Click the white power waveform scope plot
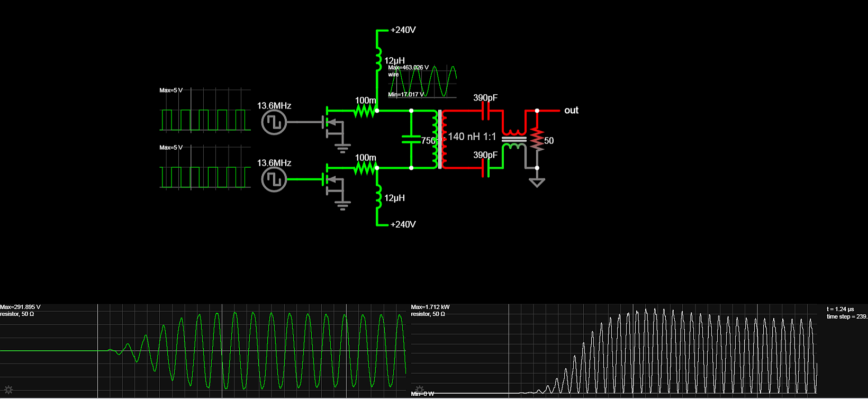Image resolution: width=868 pixels, height=399 pixels. (614, 350)
